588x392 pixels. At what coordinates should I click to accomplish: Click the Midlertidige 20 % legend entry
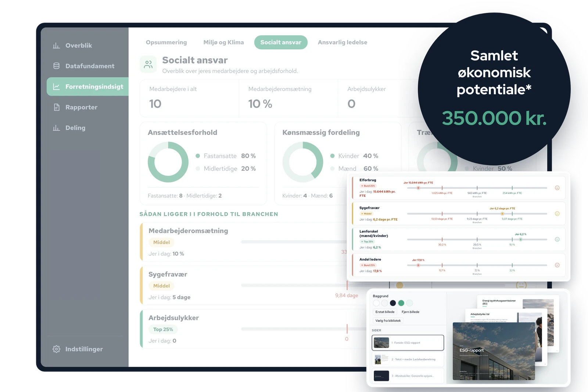[226, 168]
